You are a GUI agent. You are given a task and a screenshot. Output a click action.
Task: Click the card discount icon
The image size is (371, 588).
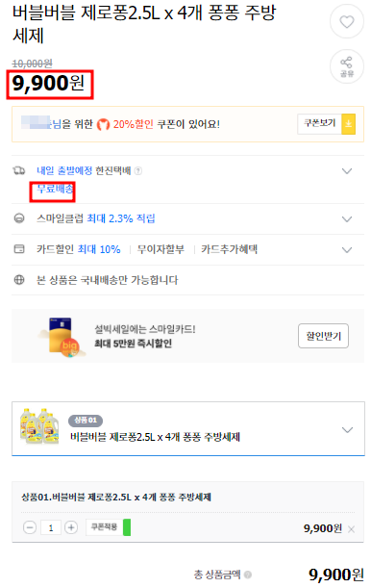[x=19, y=249]
